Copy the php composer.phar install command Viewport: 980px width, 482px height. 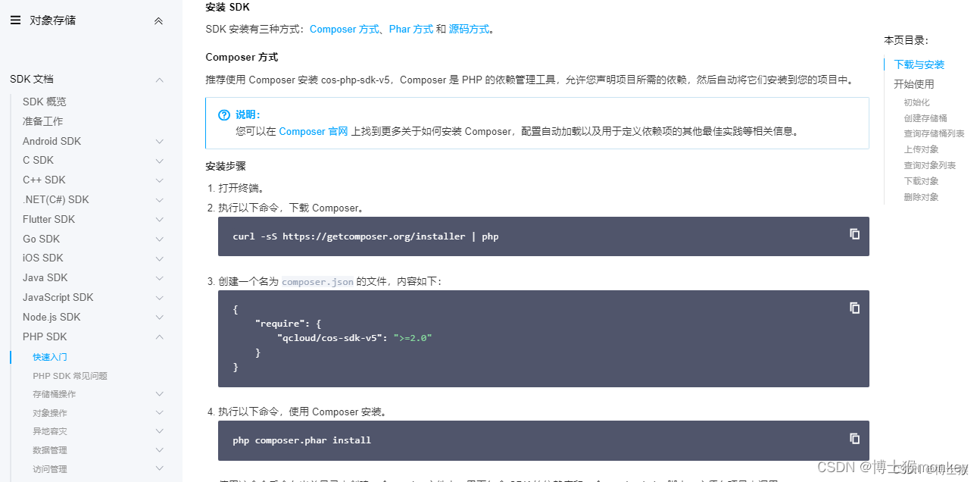click(854, 438)
